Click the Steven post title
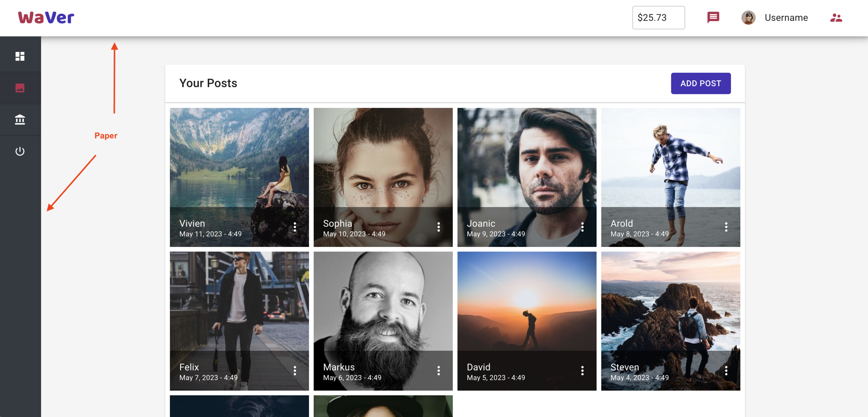The width and height of the screenshot is (868, 417). [x=625, y=367]
